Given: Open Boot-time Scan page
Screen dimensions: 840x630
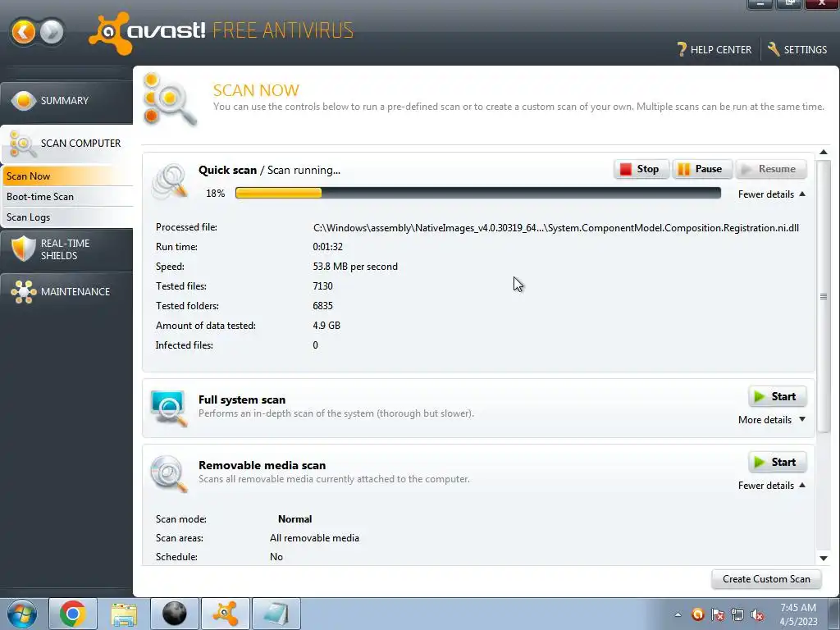Looking at the screenshot, I should click(x=66, y=197).
